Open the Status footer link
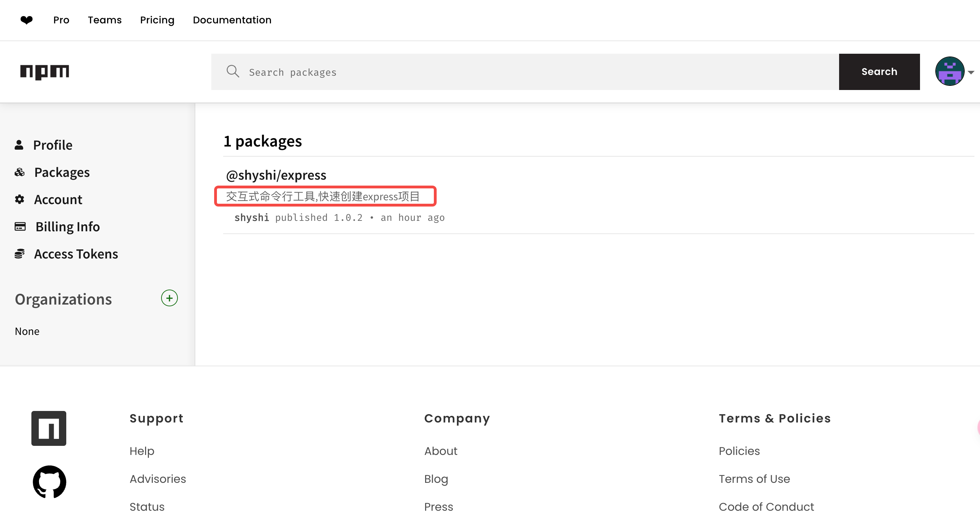 (147, 507)
